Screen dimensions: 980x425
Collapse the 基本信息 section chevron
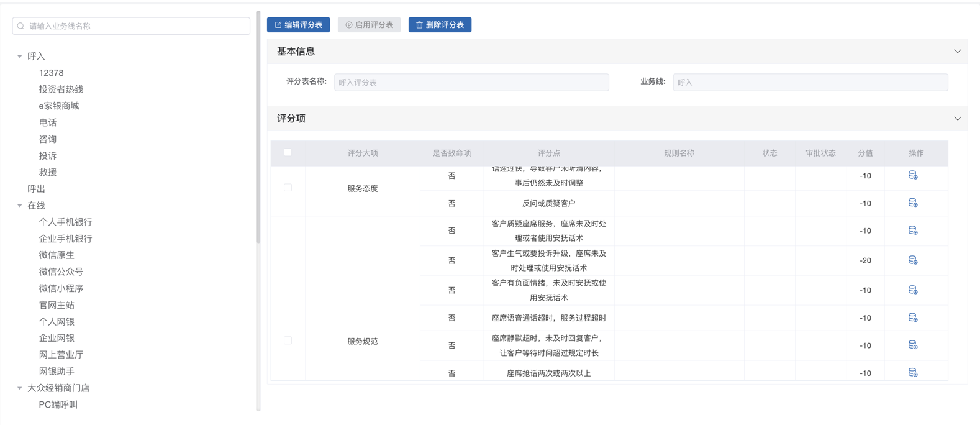pos(957,52)
